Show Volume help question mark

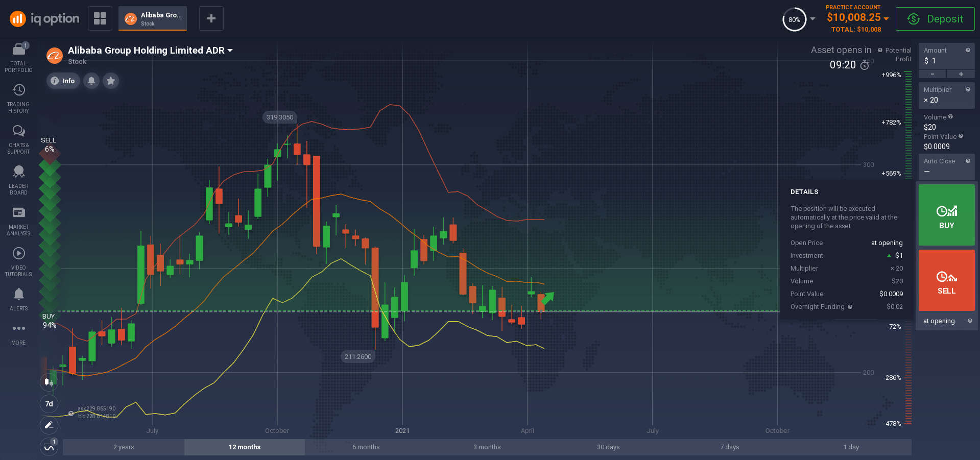[950, 117]
